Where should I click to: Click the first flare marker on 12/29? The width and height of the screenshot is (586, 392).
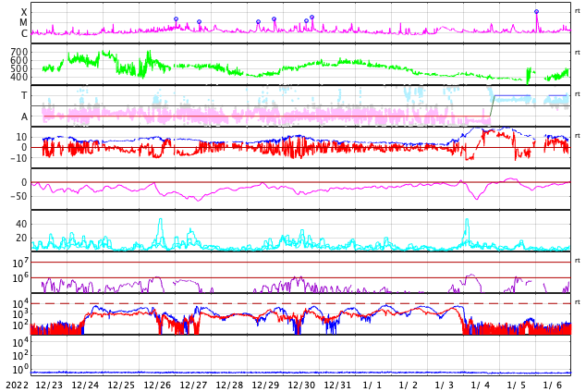[258, 22]
